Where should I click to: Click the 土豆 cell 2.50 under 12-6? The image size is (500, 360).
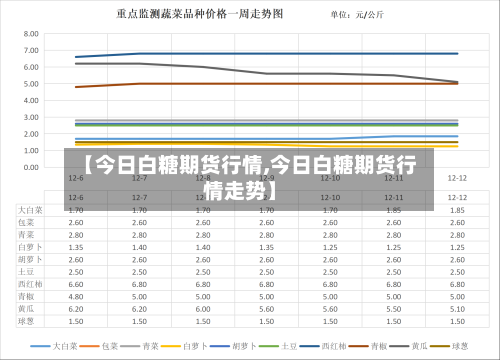(x=76, y=272)
